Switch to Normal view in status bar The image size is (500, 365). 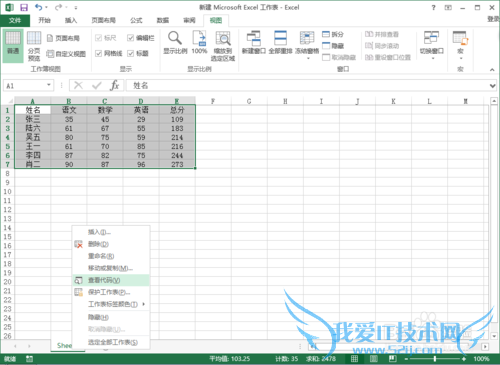click(x=354, y=359)
